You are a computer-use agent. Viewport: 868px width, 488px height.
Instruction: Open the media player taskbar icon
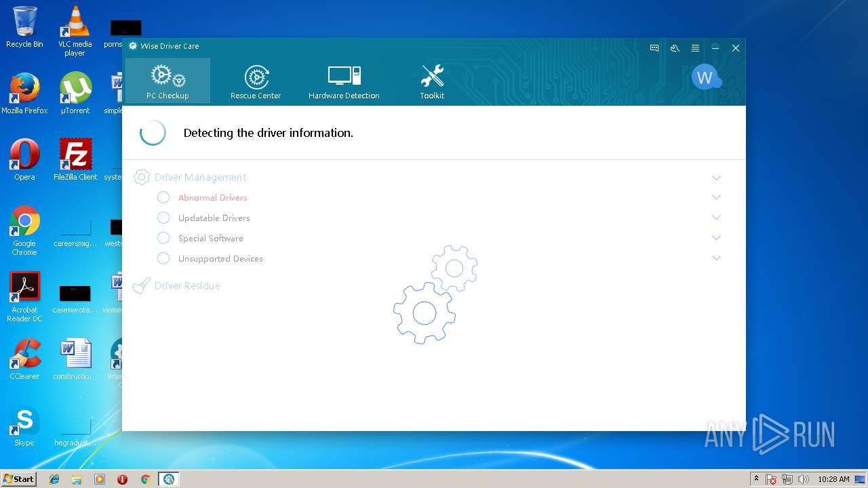click(100, 479)
